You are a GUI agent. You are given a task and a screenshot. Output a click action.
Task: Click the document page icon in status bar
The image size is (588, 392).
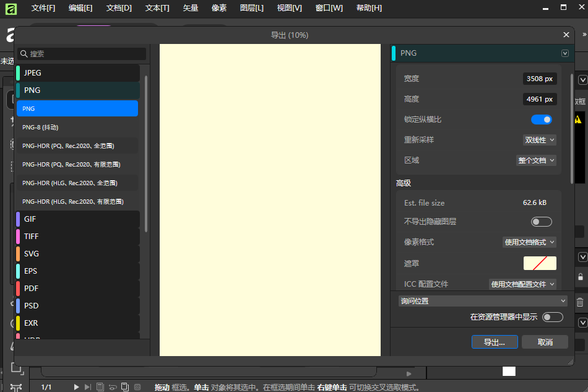coord(100,387)
